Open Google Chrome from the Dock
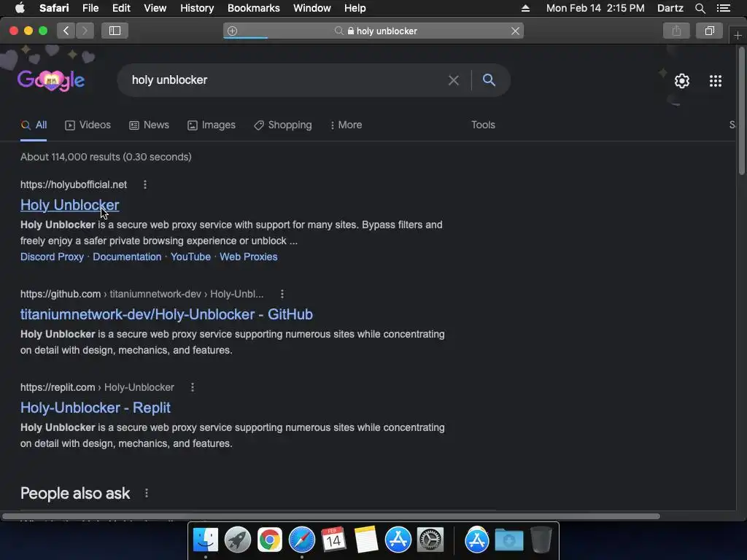 tap(270, 540)
